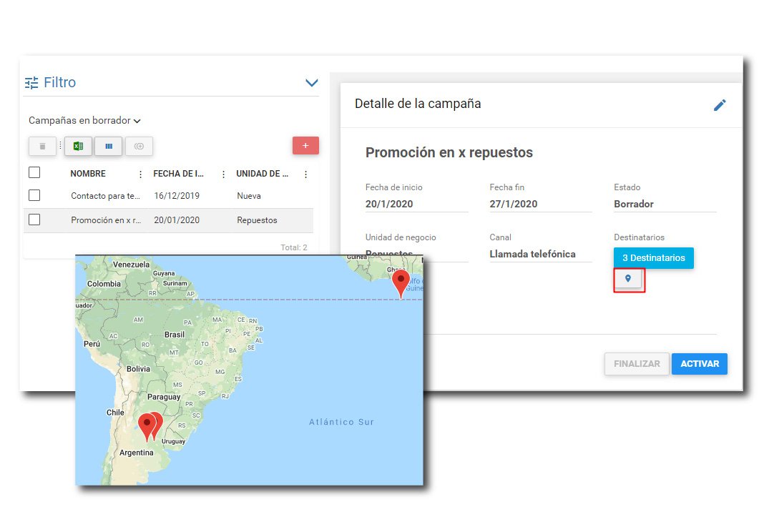The height and width of the screenshot is (532, 764).
Task: Check the Contacto para te... row checkbox
Action: (x=34, y=195)
